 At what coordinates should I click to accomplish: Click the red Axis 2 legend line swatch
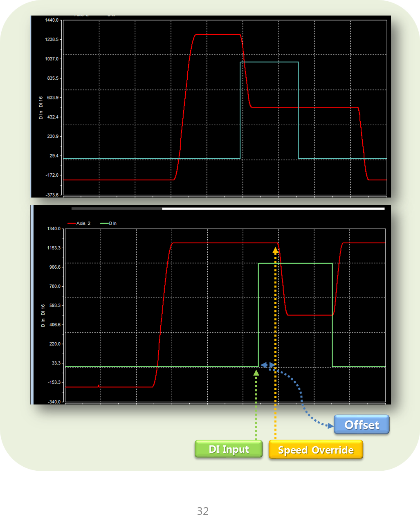coord(72,223)
